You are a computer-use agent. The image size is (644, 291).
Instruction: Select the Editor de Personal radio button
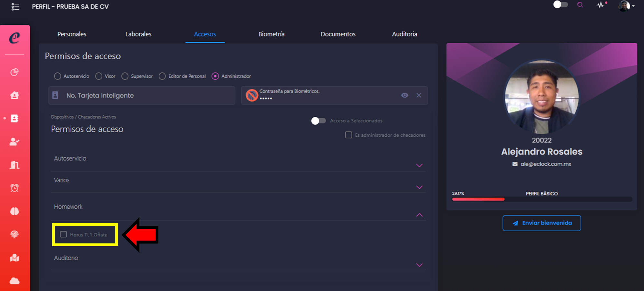pos(162,76)
